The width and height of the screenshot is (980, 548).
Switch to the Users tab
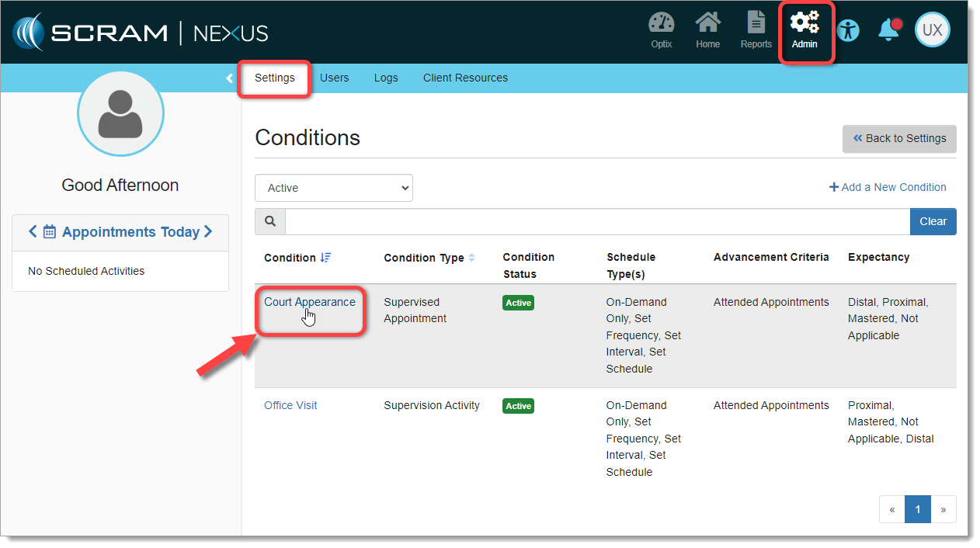point(334,78)
